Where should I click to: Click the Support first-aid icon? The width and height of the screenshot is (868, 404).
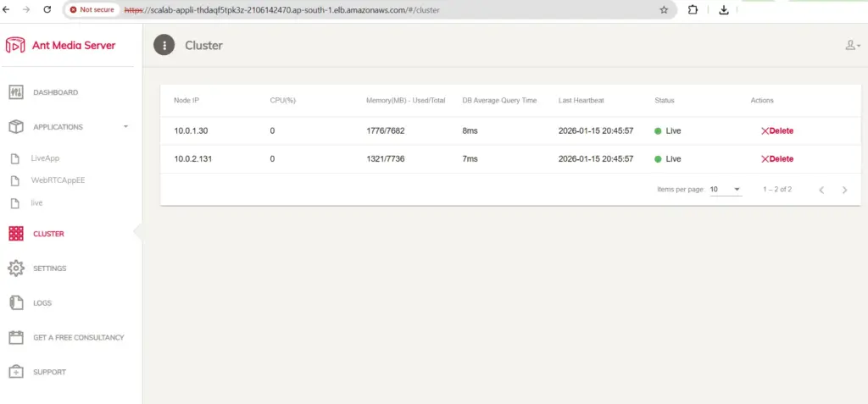coord(16,372)
